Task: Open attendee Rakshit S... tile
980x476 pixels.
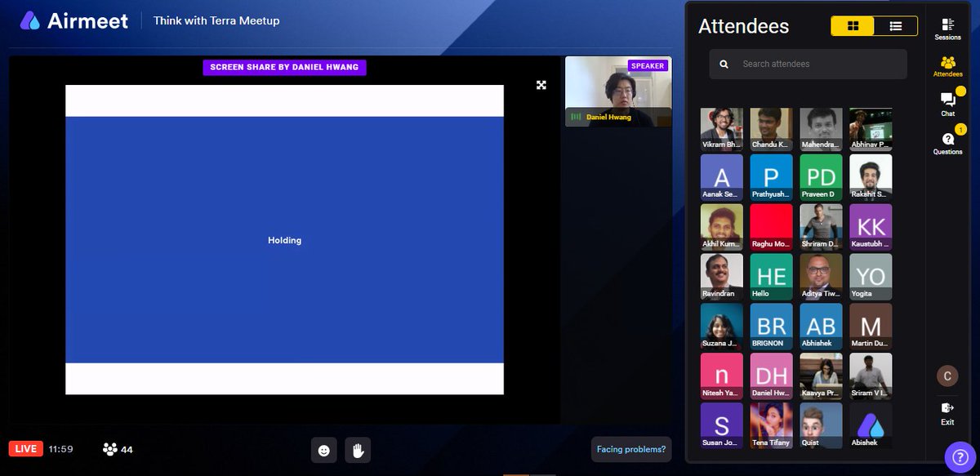Action: 871,176
